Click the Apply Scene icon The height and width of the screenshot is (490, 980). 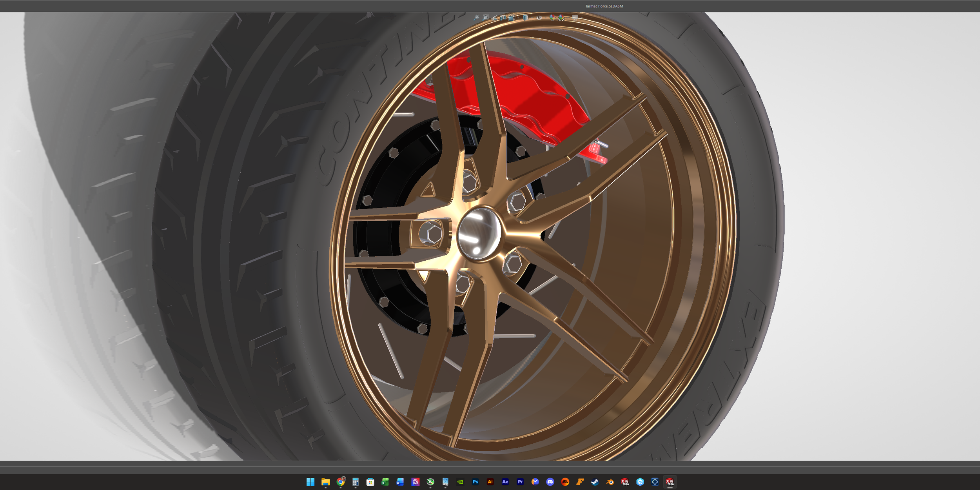[561, 18]
